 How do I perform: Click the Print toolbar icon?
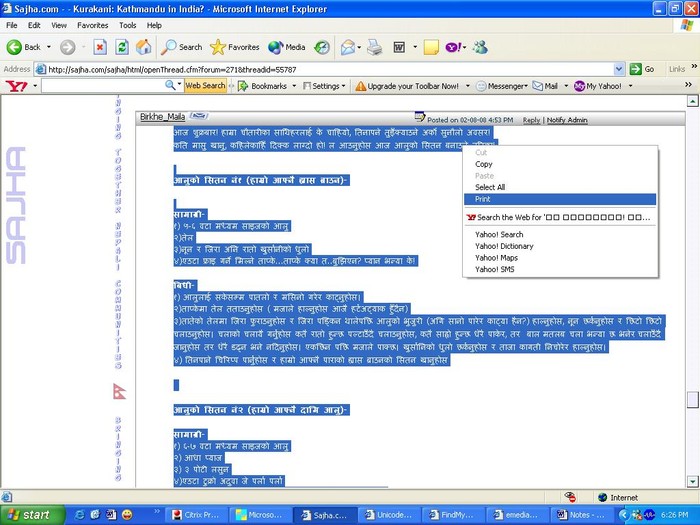click(x=374, y=47)
